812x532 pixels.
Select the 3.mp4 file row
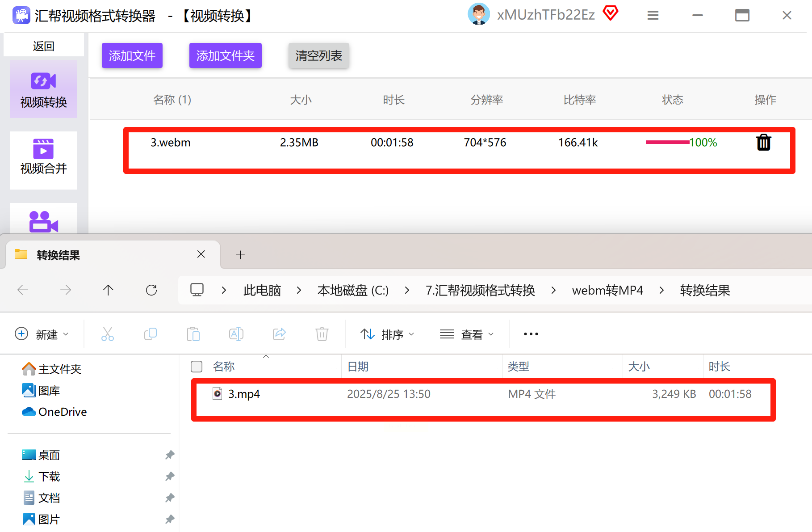pyautogui.click(x=483, y=394)
